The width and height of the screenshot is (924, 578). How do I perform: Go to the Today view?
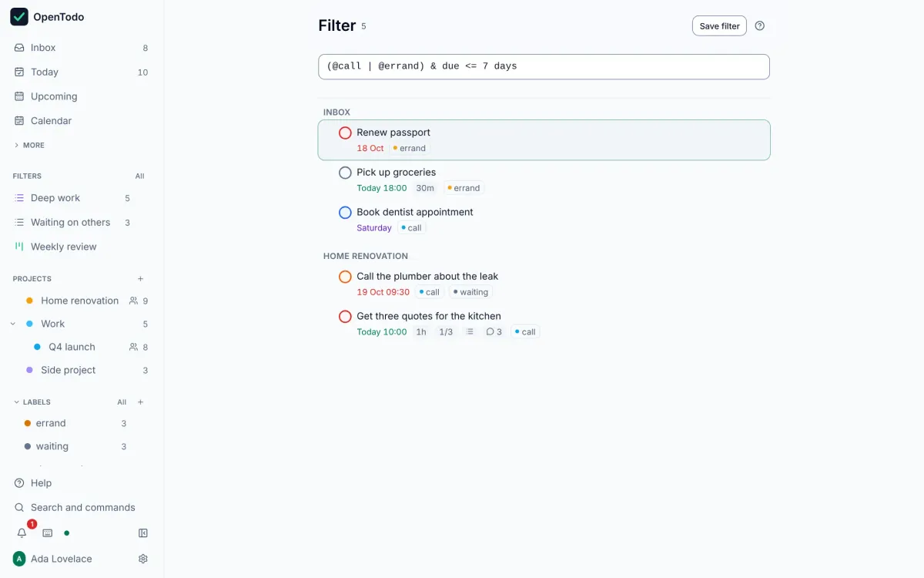pos(82,72)
